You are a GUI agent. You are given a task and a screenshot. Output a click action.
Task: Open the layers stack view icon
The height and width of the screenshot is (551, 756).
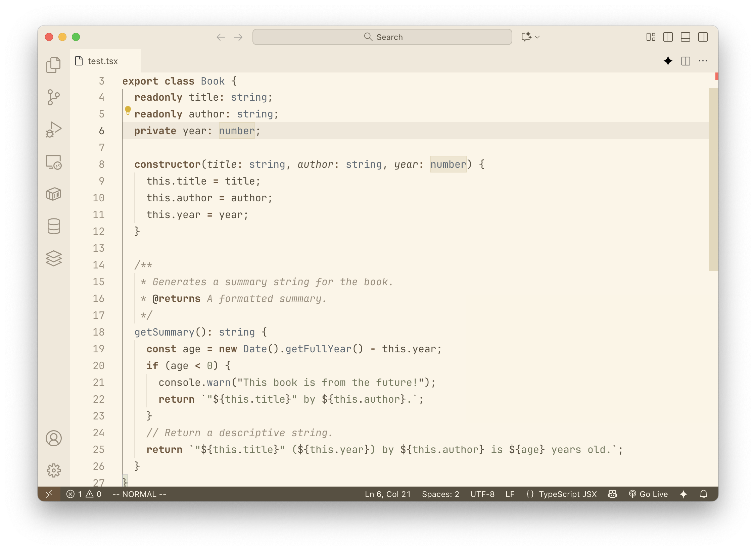tap(53, 258)
